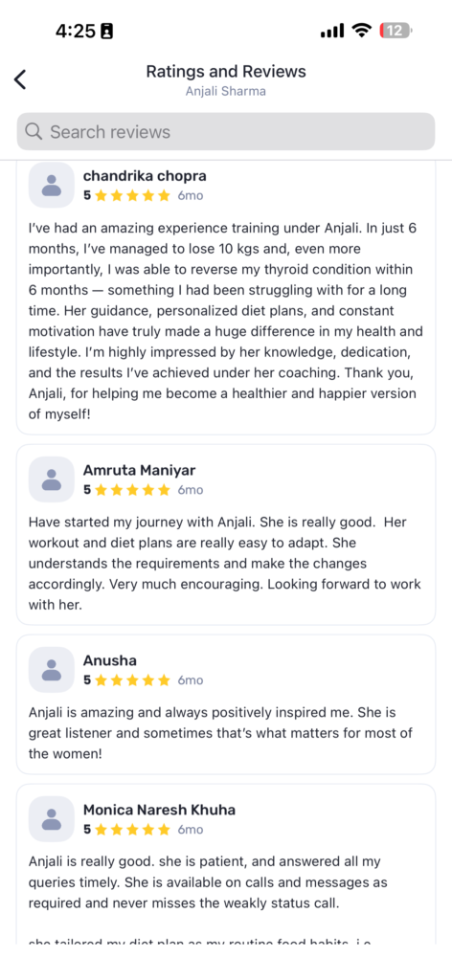Open Anusha's profile avatar
Screen dimensions: 452x980
(x=52, y=670)
